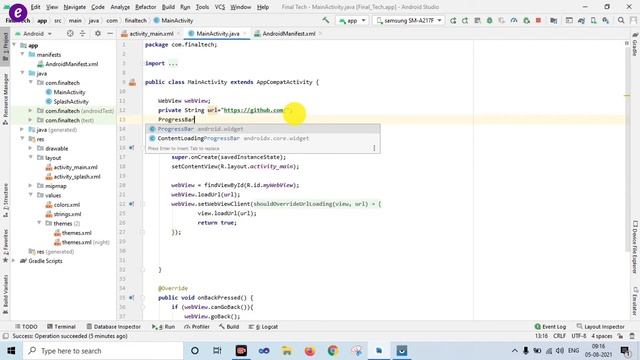Select activity_splash.xml in layout folder
Viewport: 640px width, 360px height.
[x=77, y=177]
